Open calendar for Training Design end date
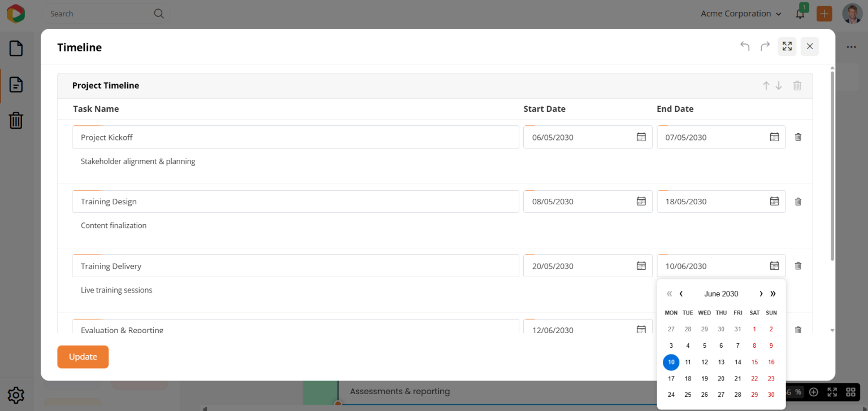The image size is (868, 411). (x=774, y=202)
